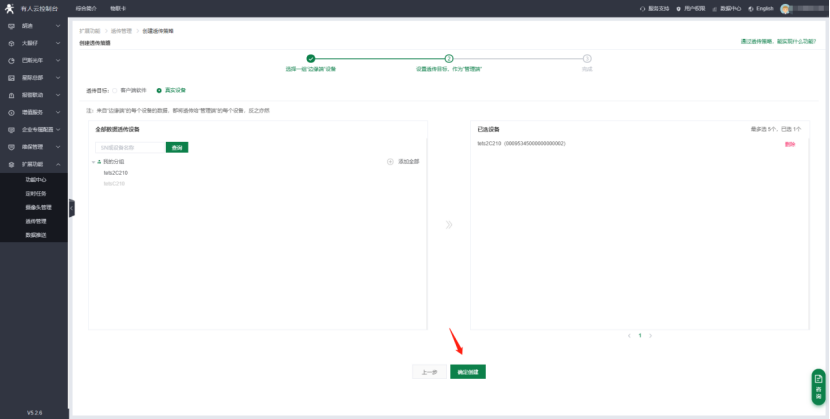Click the 上一步 button
The image size is (830, 419).
click(429, 371)
